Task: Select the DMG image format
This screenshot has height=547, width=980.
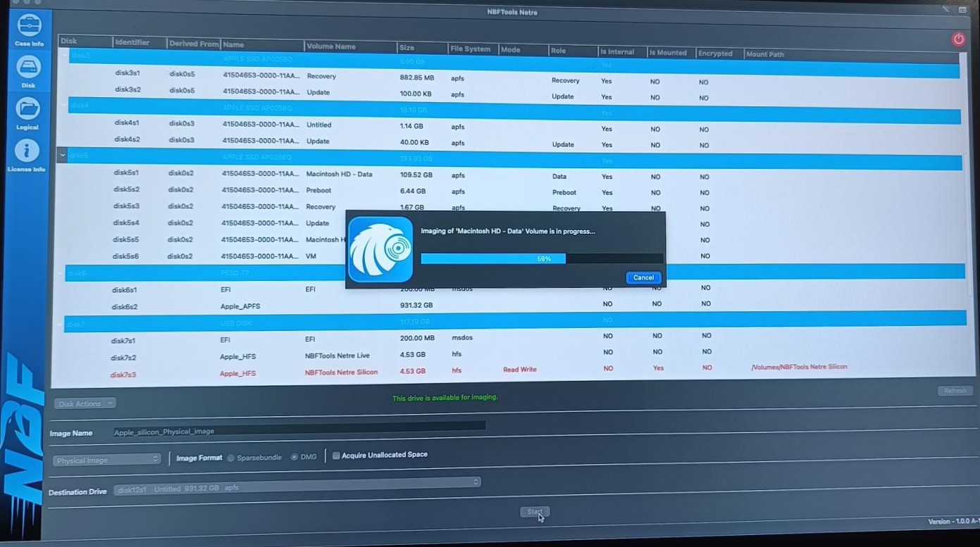Action: pyautogui.click(x=294, y=458)
